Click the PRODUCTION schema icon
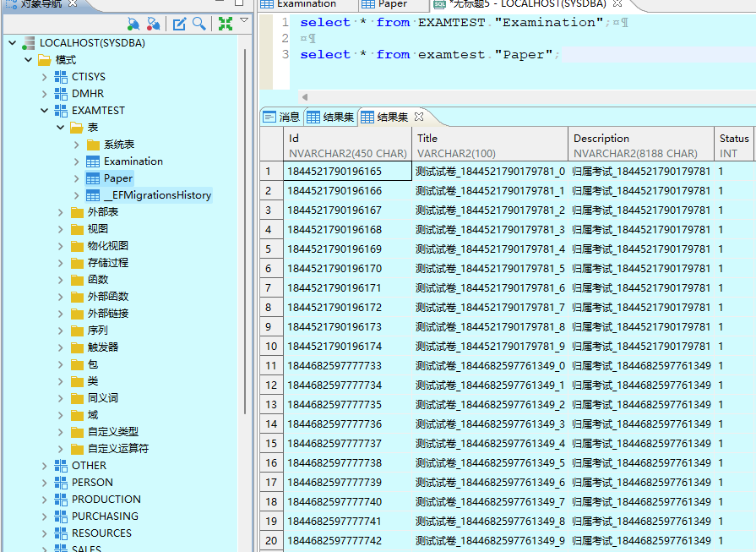The image size is (756, 552). [61, 500]
